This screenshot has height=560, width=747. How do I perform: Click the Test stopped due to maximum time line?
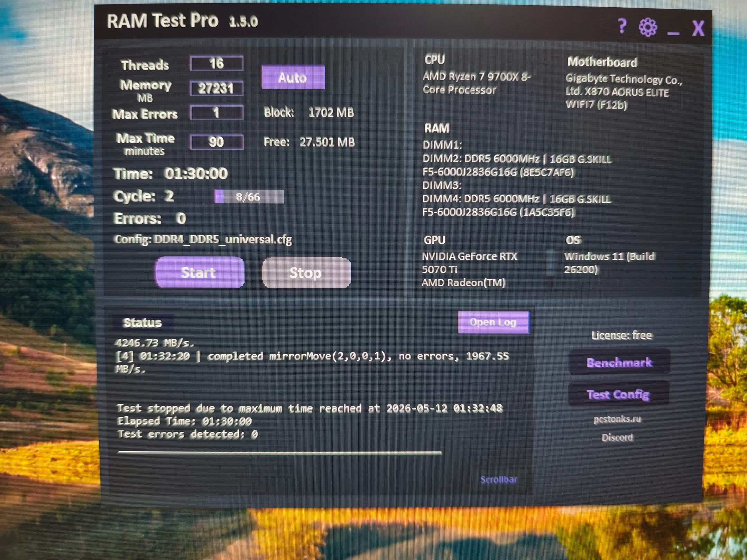[x=310, y=408]
